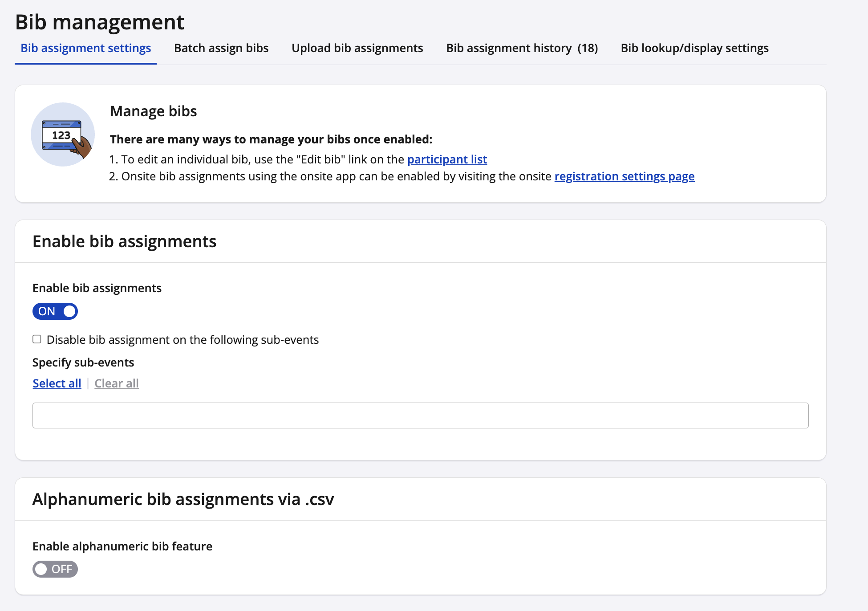Check Disable bib assignment on sub-events box
The height and width of the screenshot is (611, 868).
pyautogui.click(x=37, y=339)
